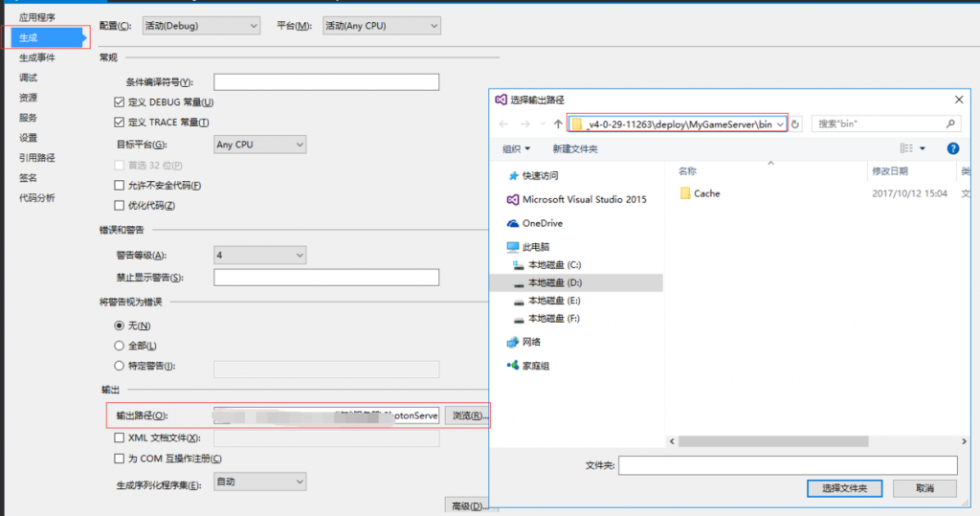Image resolution: width=980 pixels, height=516 pixels.
Task: Select the 全部 radio button
Action: click(x=119, y=346)
